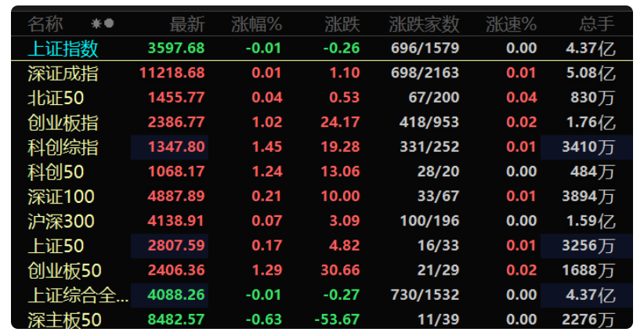Select the 深证100 row
The image size is (644, 332).
click(321, 197)
